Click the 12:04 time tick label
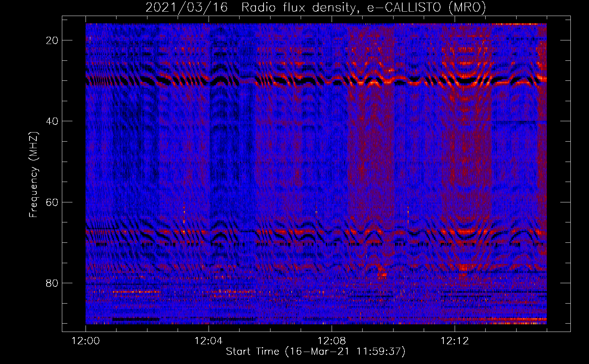The image size is (589, 364). coord(208,341)
